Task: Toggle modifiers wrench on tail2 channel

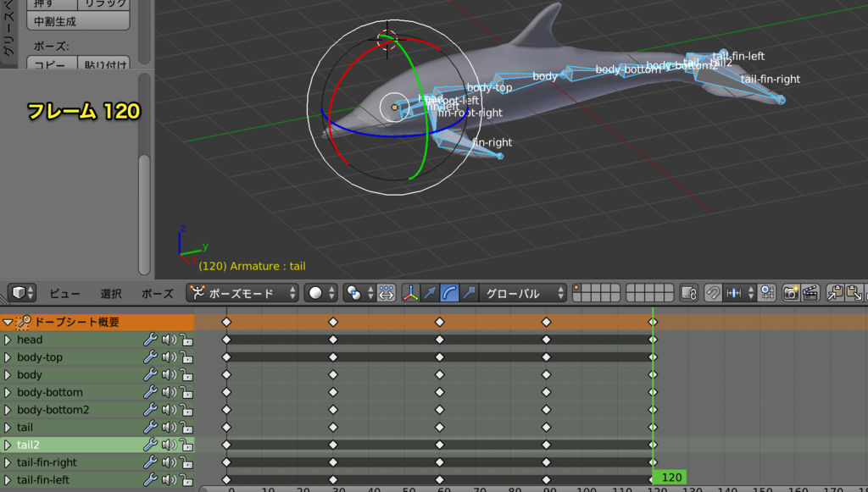Action: [150, 445]
